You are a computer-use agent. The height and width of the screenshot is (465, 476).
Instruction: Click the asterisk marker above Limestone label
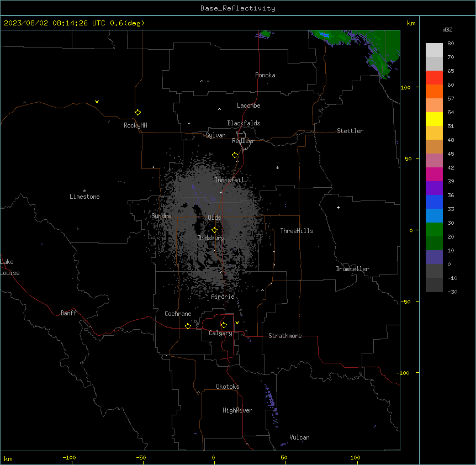84,191
